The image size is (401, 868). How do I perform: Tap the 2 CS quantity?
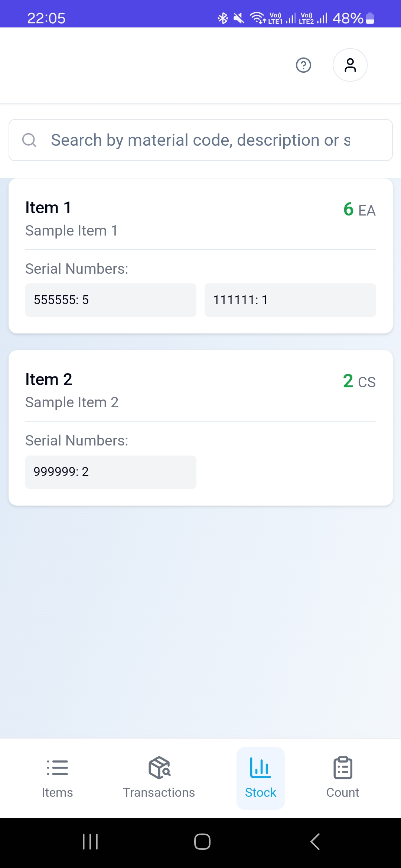359,381
